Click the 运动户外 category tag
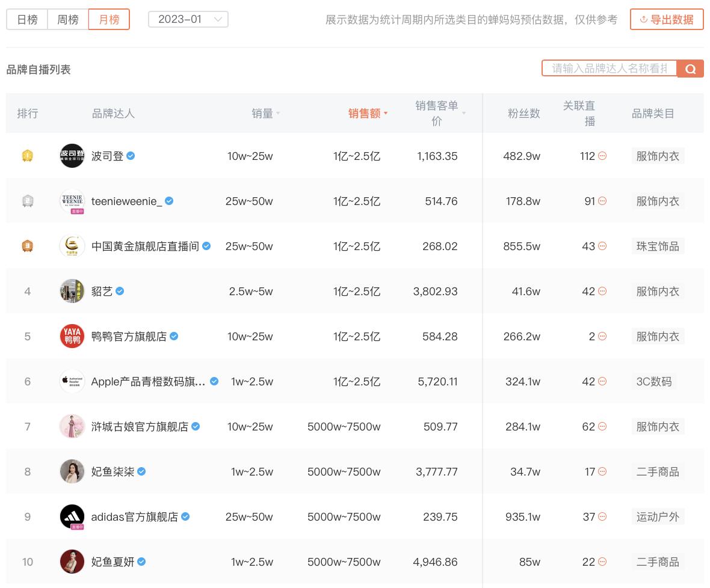The image size is (710, 588). click(658, 516)
